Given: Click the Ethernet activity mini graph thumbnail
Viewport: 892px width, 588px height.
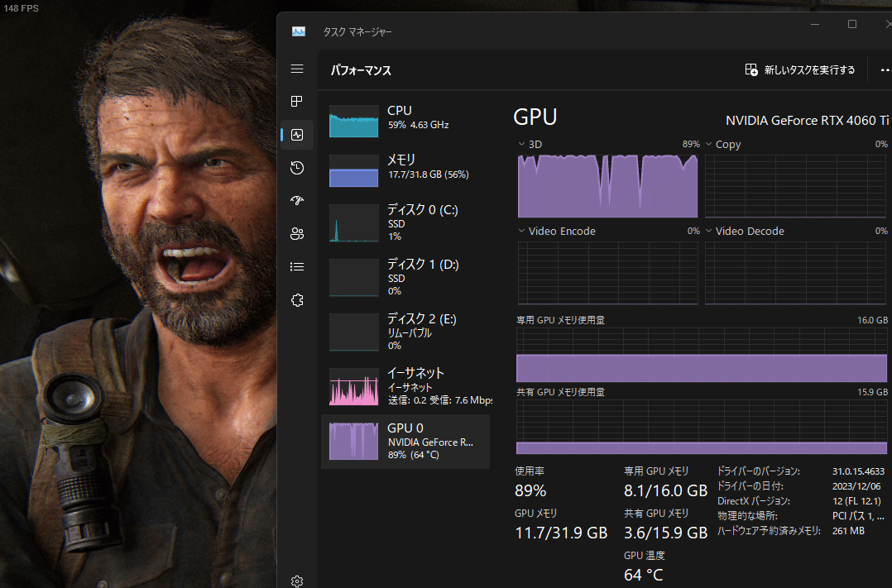Looking at the screenshot, I should click(x=354, y=387).
